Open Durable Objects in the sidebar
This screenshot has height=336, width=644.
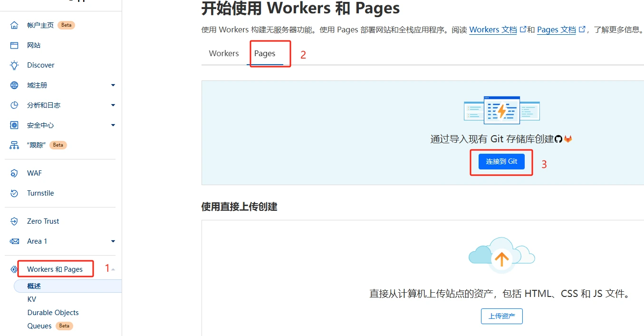[53, 313]
